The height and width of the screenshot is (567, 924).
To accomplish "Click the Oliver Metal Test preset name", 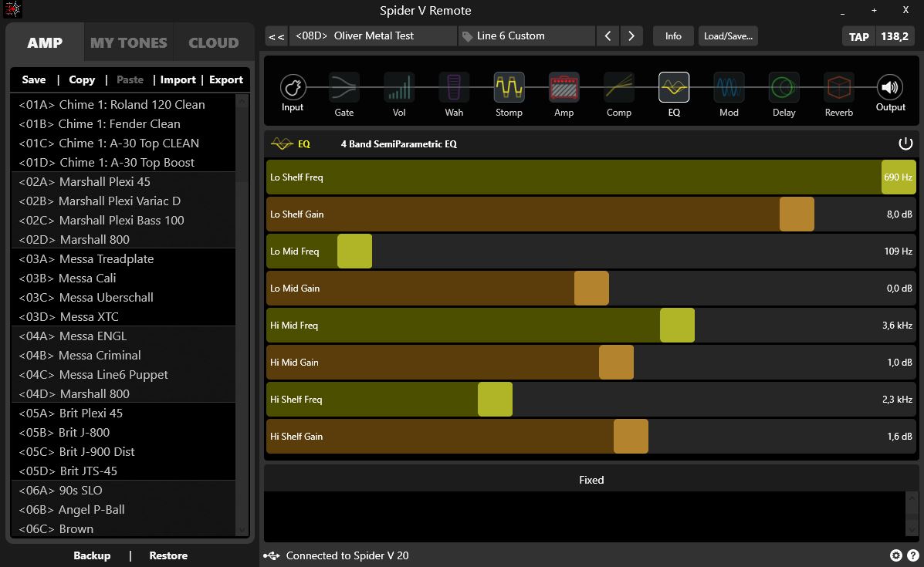I will tap(374, 36).
